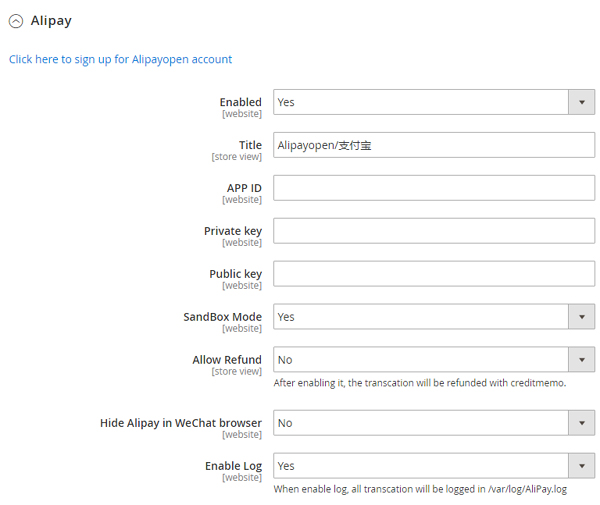
Task: Click the Alipayopen account sign-up link
Action: pyautogui.click(x=120, y=59)
